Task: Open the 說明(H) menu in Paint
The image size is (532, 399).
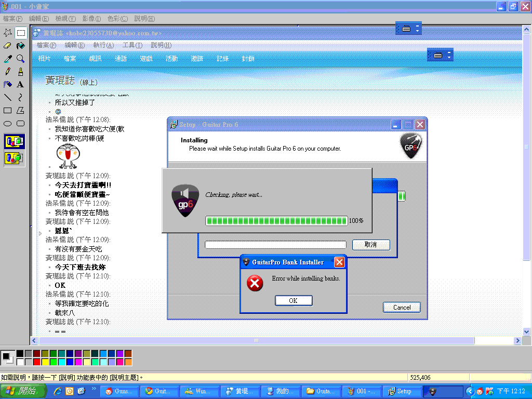Action: coord(144,19)
